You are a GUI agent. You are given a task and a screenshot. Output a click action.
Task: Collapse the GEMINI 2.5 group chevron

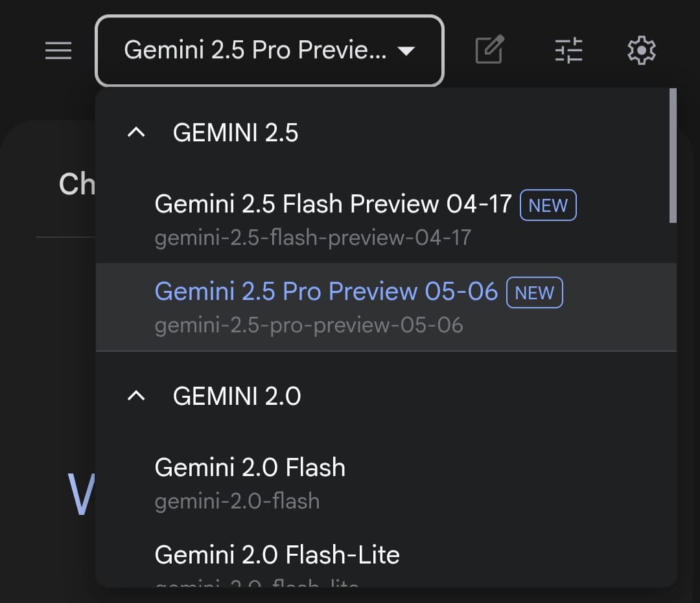point(136,133)
